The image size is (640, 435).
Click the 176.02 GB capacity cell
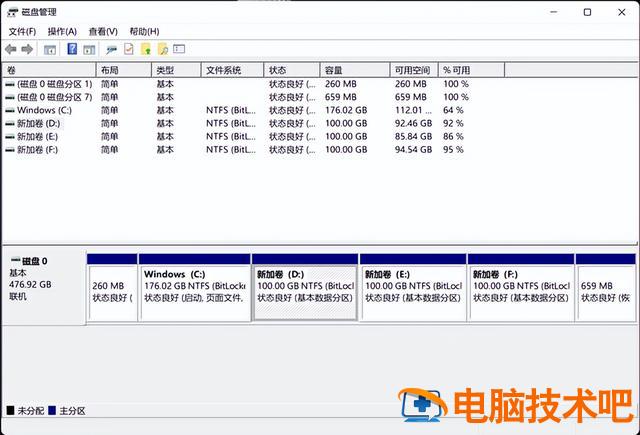[346, 110]
